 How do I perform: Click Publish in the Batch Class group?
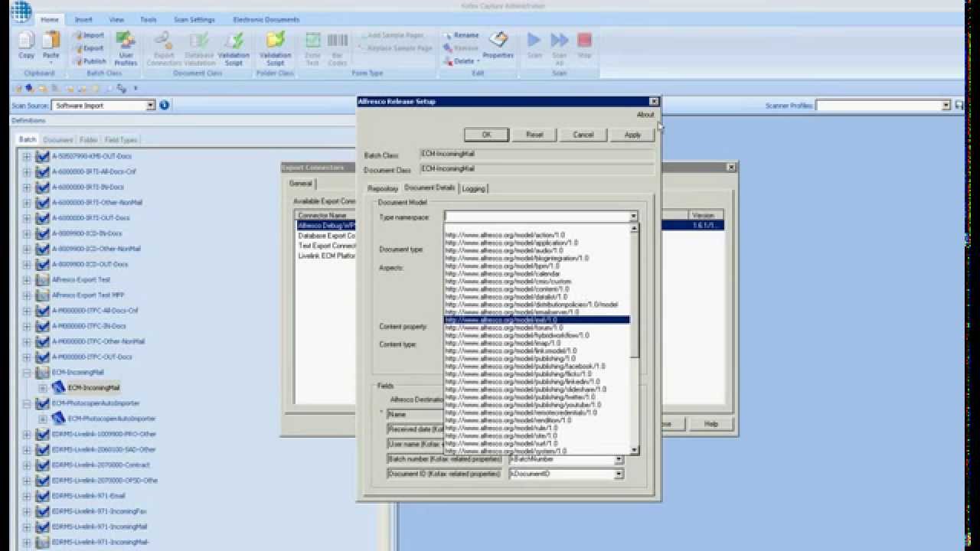pos(89,61)
